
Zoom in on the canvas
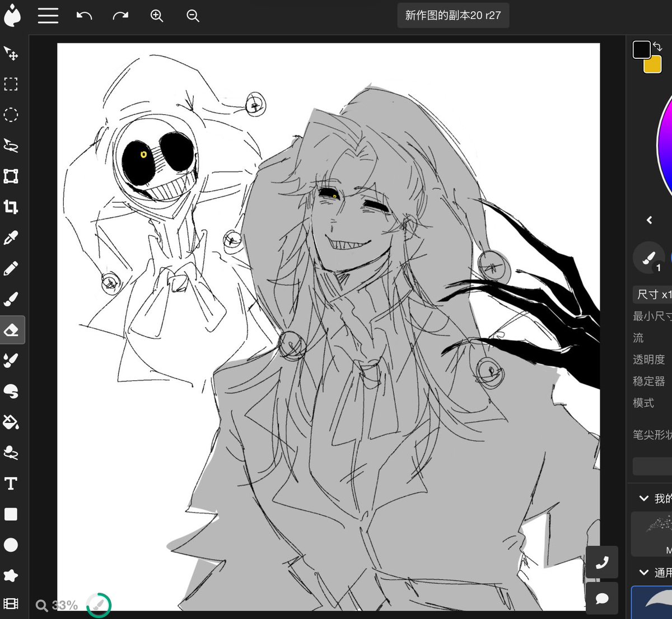pyautogui.click(x=157, y=16)
